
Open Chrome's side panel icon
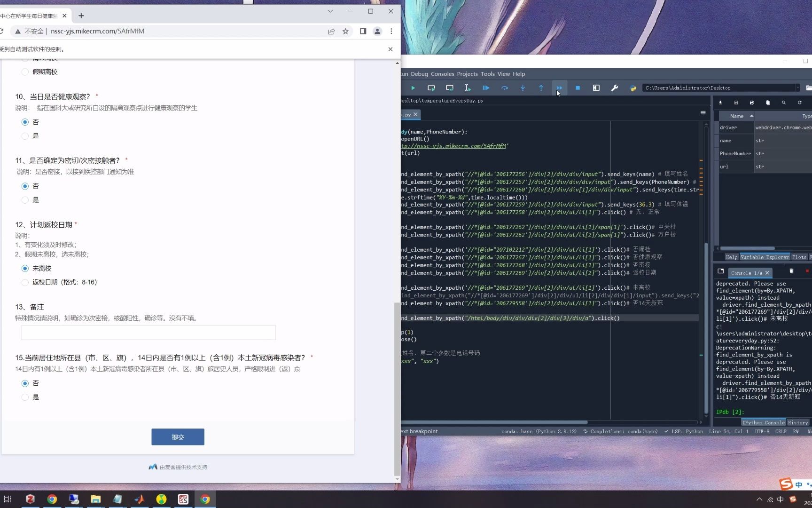pyautogui.click(x=363, y=31)
